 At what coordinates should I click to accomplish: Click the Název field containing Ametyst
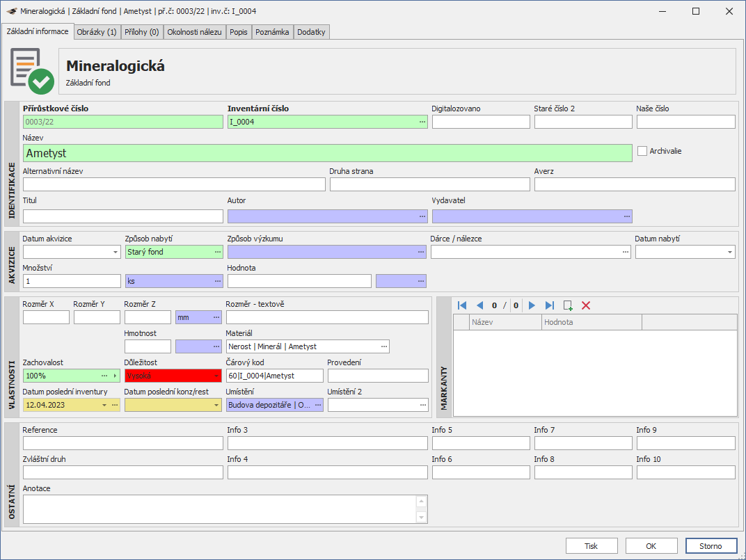(327, 153)
